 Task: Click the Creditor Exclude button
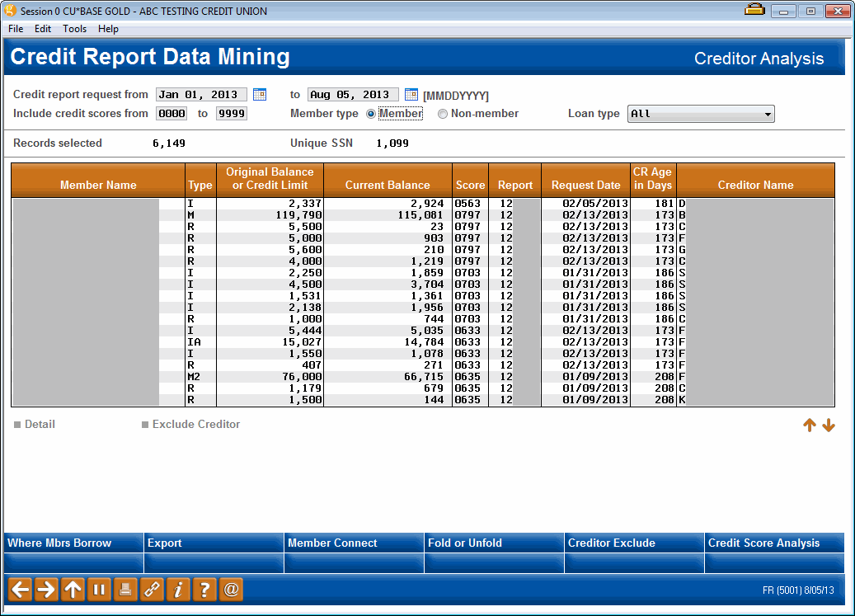[634, 543]
